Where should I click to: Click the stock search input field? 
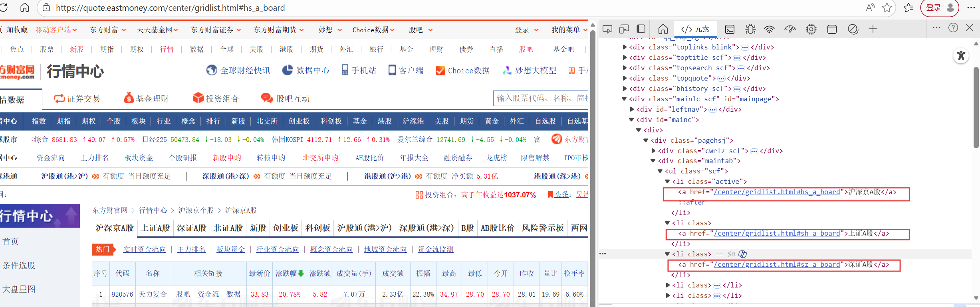541,98
